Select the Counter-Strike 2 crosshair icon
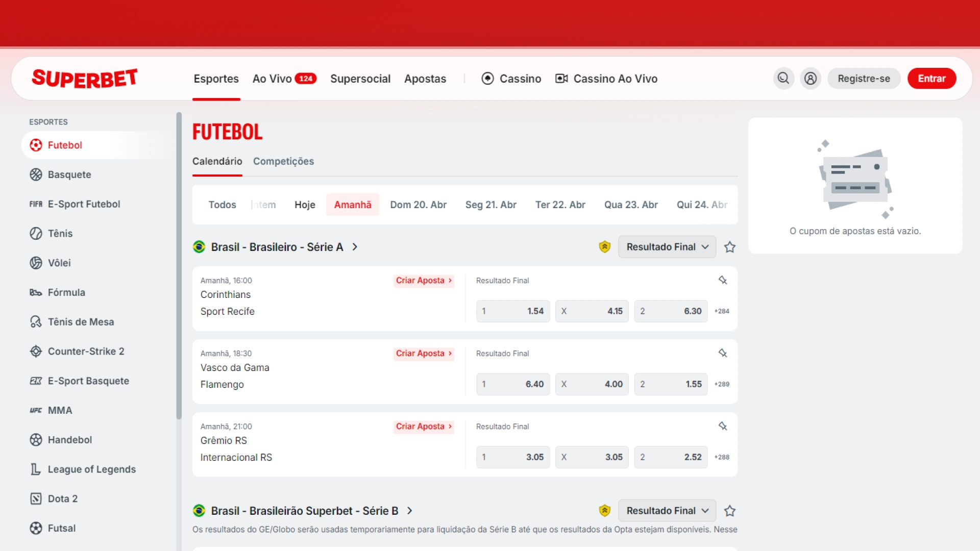Image resolution: width=980 pixels, height=551 pixels. tap(36, 352)
